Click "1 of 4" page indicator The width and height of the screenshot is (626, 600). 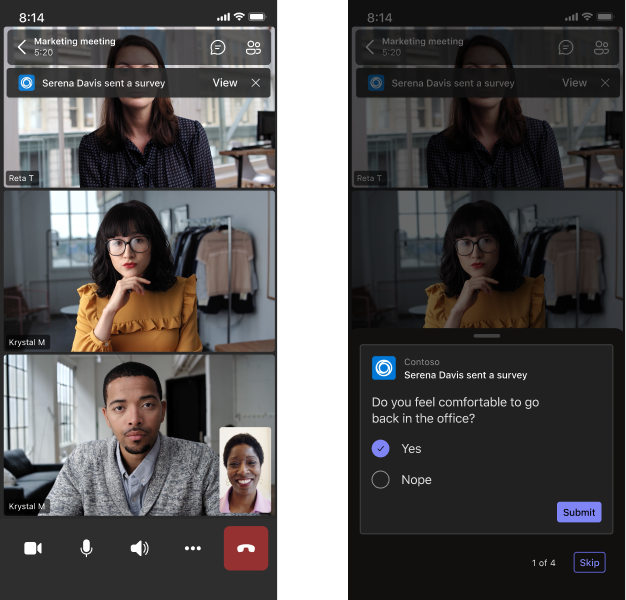click(x=543, y=563)
